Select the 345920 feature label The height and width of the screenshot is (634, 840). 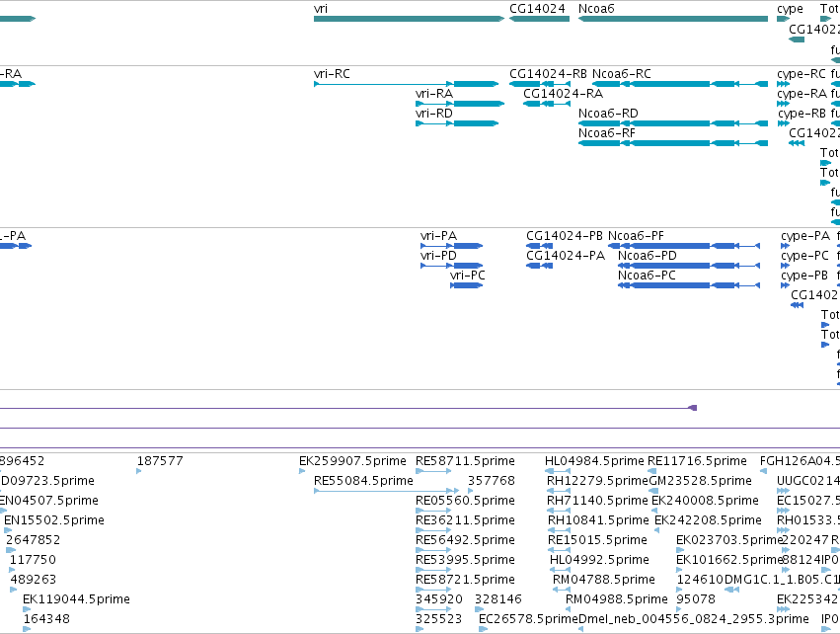438,599
